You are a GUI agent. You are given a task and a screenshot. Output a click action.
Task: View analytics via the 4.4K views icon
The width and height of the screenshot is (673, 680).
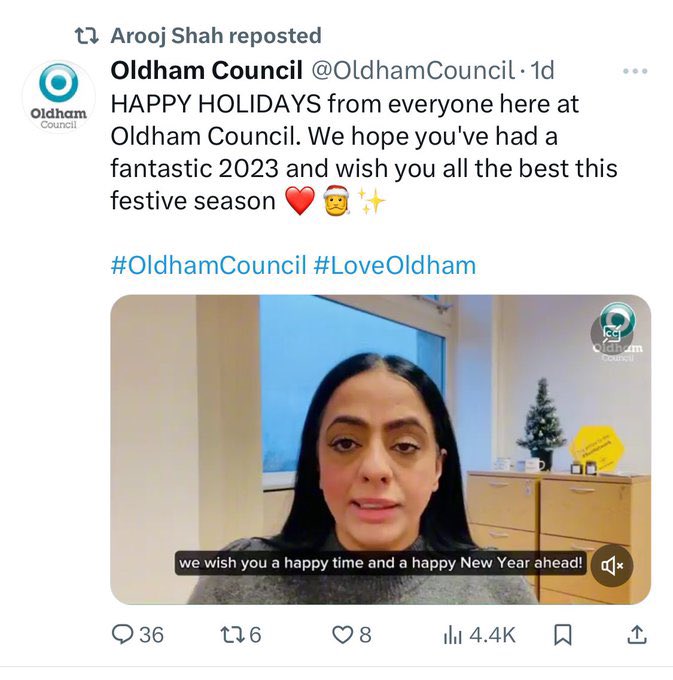tap(453, 634)
